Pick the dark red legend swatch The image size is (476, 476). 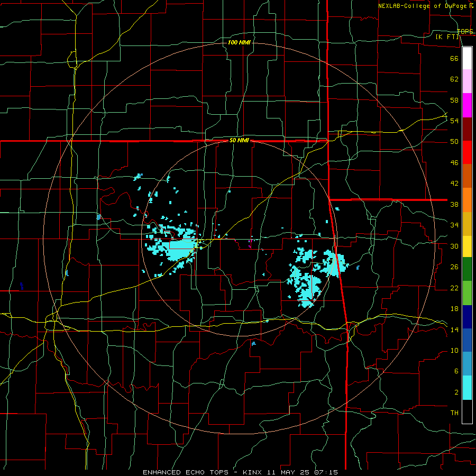click(467, 129)
